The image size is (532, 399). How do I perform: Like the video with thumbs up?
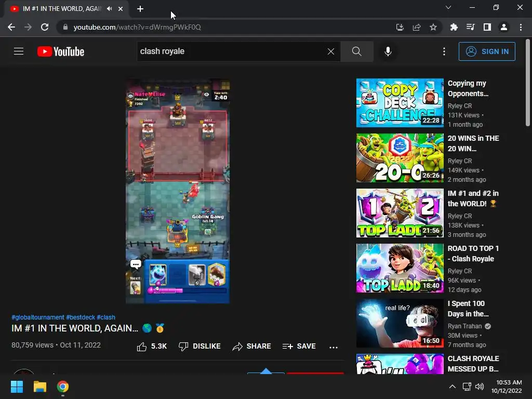pos(152,347)
